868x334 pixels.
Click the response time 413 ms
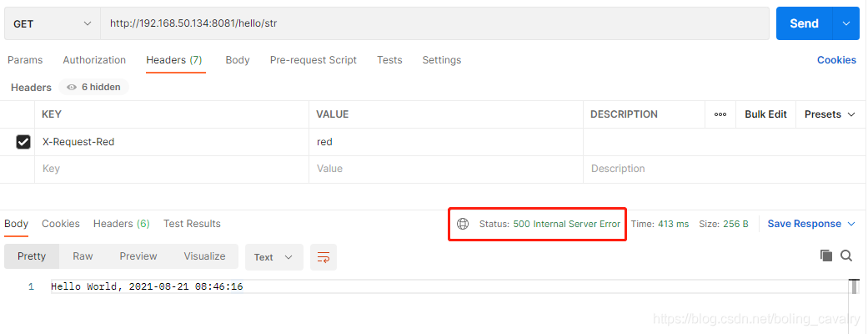(x=673, y=224)
